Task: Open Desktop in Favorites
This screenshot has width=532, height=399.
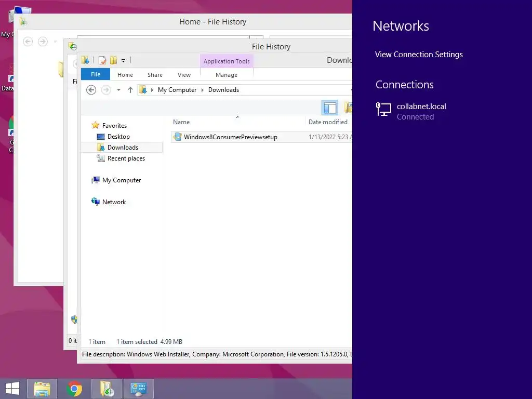Action: [118, 137]
